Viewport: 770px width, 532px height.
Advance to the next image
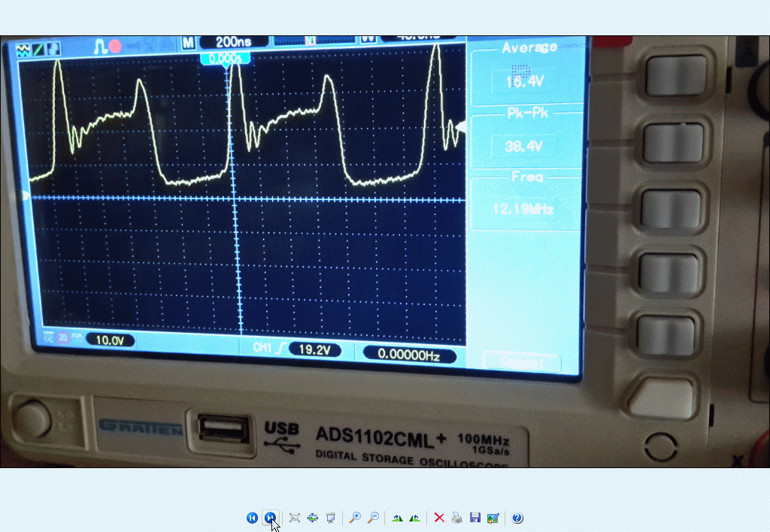tap(270, 518)
